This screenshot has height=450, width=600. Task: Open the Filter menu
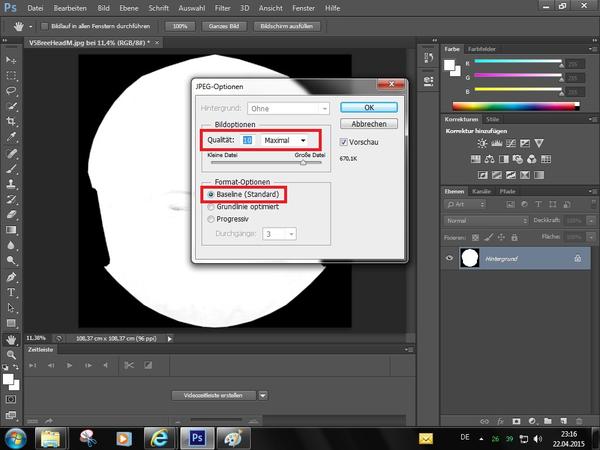pos(222,8)
